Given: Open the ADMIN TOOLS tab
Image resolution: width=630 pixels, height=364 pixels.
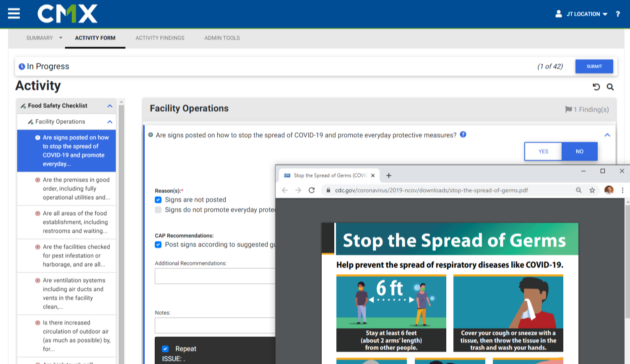Looking at the screenshot, I should [222, 38].
